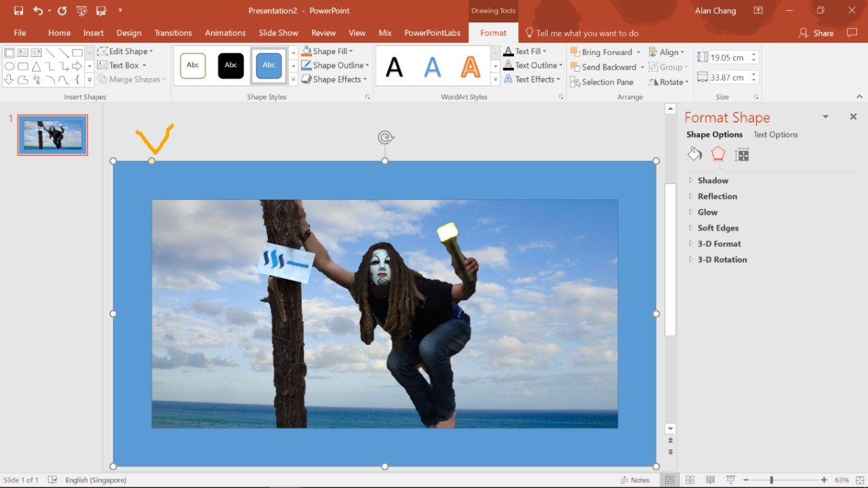The width and height of the screenshot is (868, 488).
Task: Switch to the Slide Show tab
Action: click(x=278, y=33)
